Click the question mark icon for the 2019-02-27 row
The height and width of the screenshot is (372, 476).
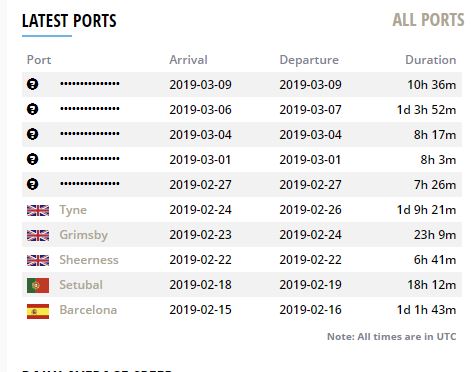pos(32,184)
